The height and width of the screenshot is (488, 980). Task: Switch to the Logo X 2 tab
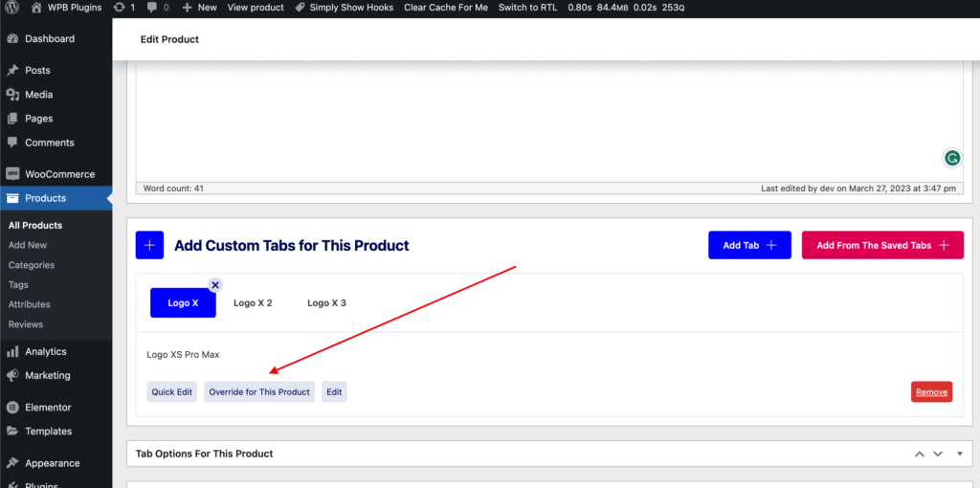[x=253, y=303]
